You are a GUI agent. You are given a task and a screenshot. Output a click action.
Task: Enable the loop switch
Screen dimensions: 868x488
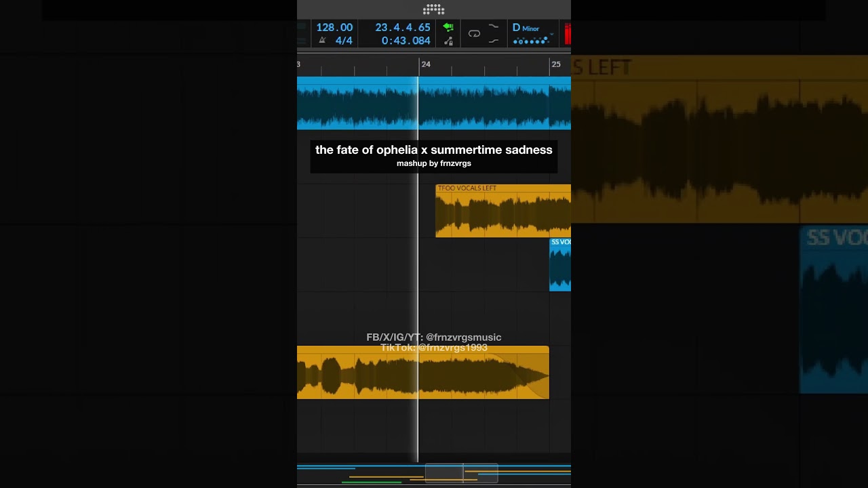point(474,33)
